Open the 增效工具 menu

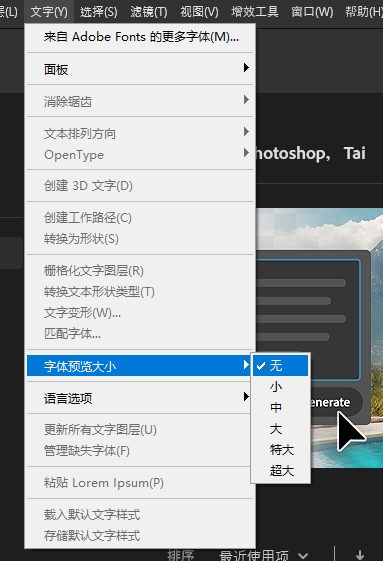pyautogui.click(x=254, y=12)
